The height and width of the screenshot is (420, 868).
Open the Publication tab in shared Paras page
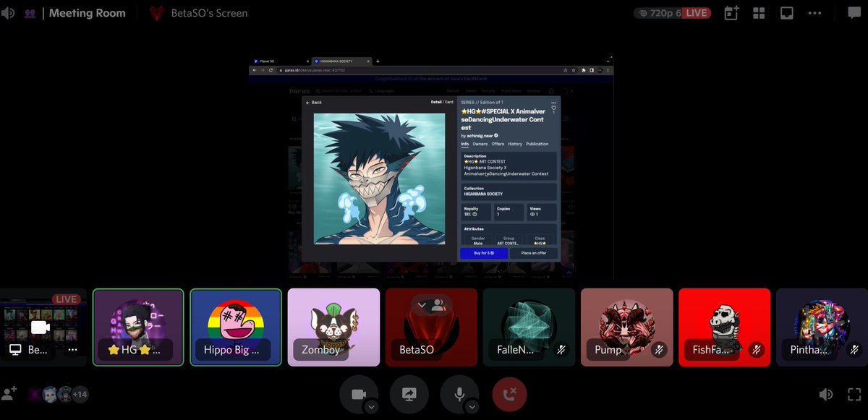(x=537, y=144)
